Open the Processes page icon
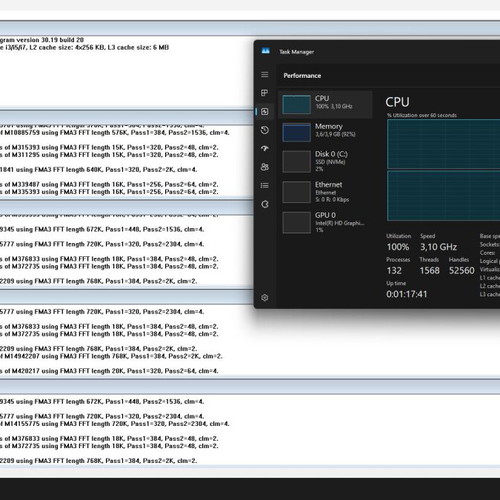This screenshot has height=500, width=500. pos(265,93)
